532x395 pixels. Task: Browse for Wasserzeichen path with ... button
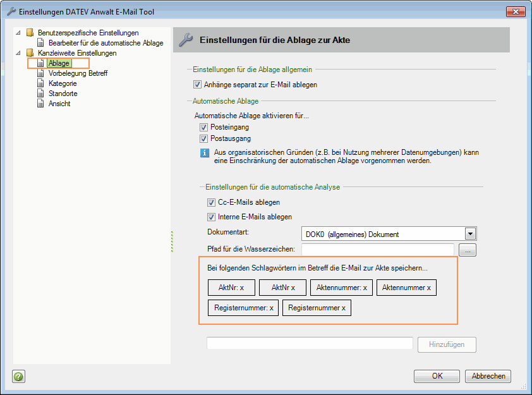point(468,250)
